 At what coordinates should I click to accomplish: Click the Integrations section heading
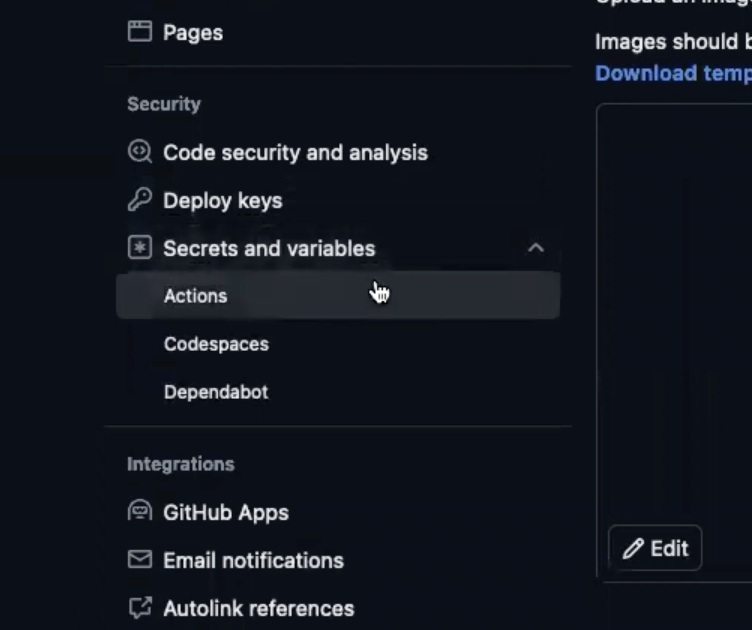[x=181, y=464]
